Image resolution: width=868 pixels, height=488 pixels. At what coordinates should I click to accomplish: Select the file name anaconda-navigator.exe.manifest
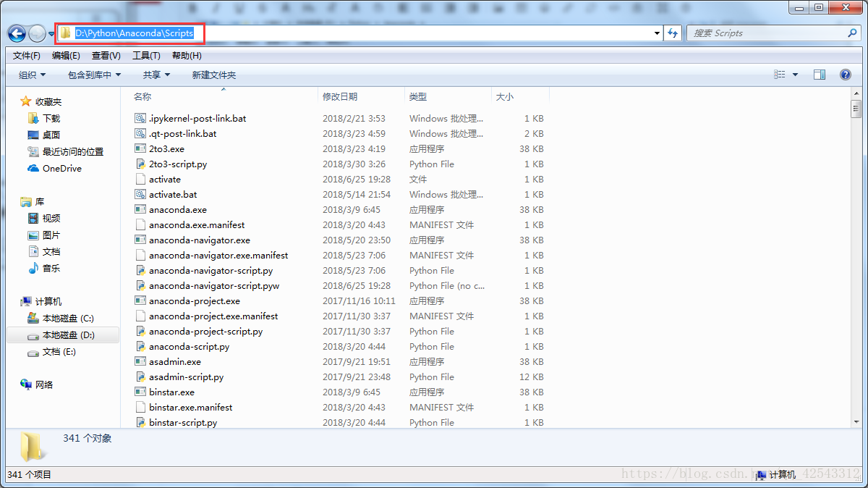(x=218, y=255)
